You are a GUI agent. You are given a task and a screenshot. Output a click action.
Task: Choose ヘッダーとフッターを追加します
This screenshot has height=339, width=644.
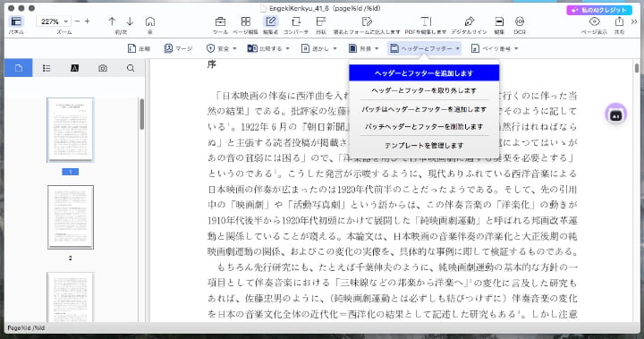pos(424,73)
